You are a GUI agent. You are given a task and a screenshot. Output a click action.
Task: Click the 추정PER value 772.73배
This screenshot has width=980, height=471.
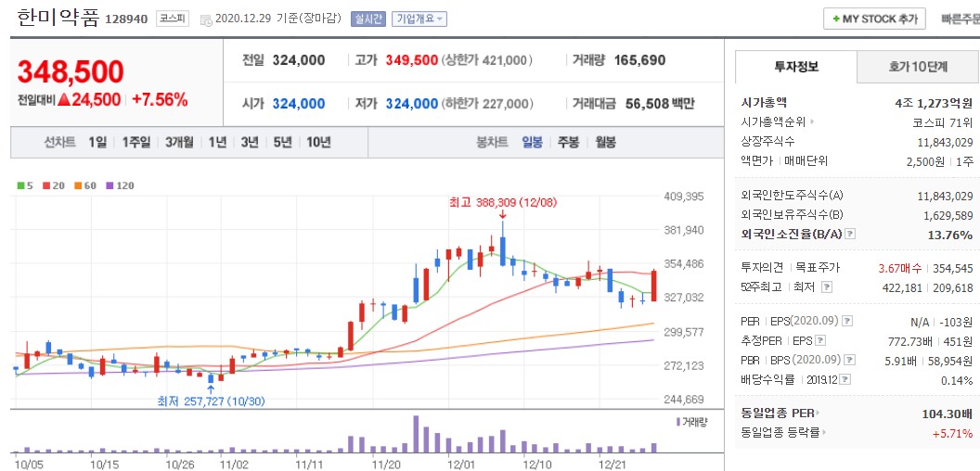point(910,341)
